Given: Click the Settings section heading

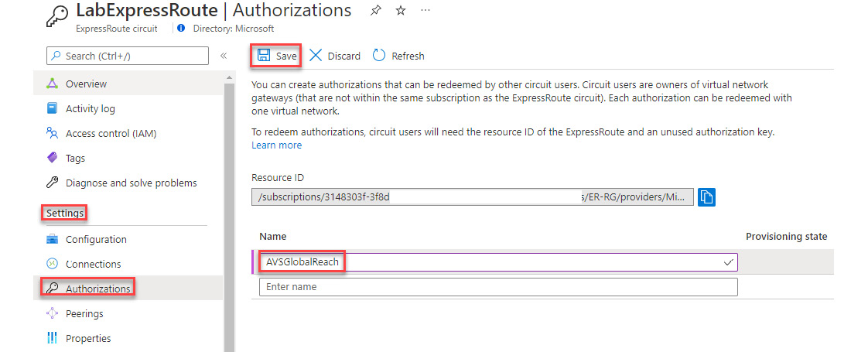Looking at the screenshot, I should [65, 213].
